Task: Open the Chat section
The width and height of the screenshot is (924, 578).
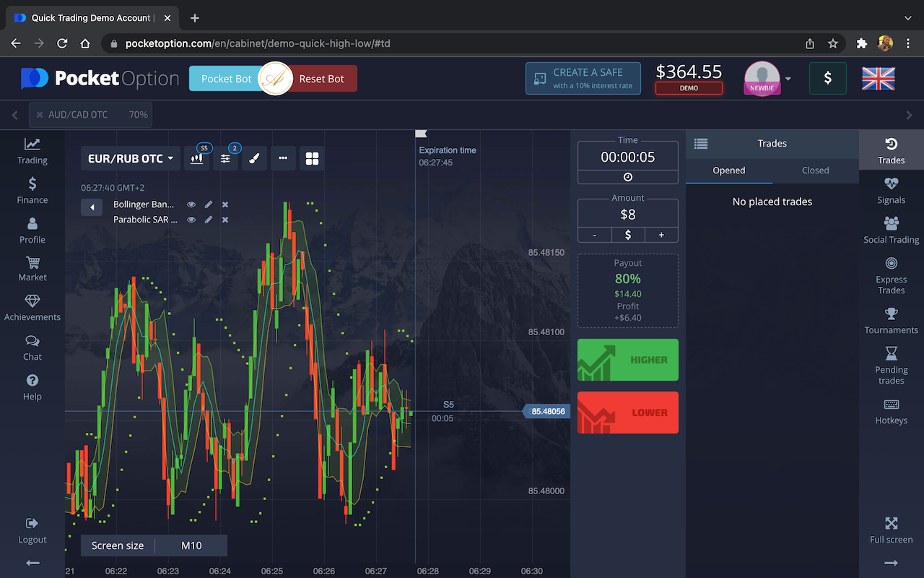Action: [32, 348]
